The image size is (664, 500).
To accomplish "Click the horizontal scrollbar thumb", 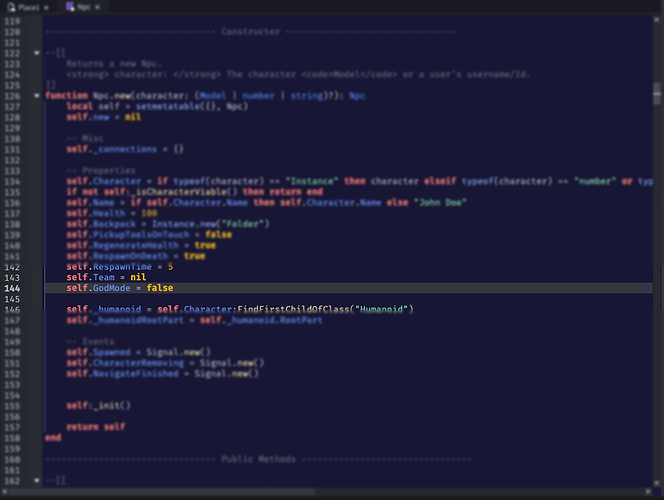I will tap(161, 492).
